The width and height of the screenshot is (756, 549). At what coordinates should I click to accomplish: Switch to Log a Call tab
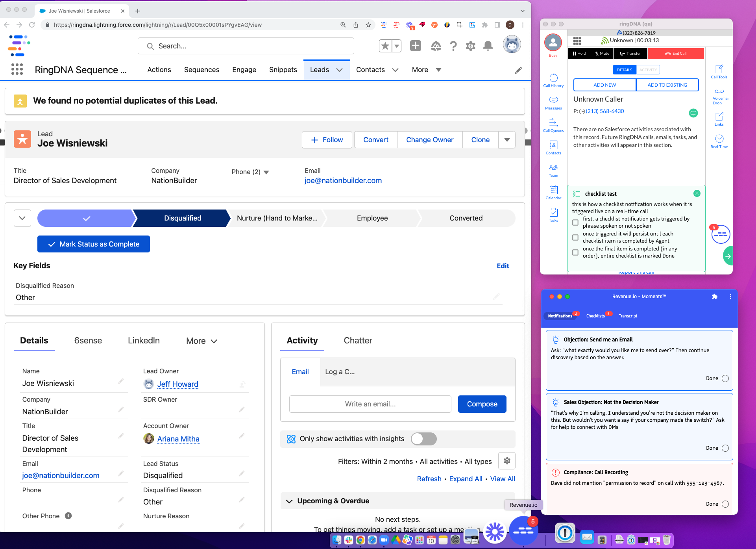pyautogui.click(x=340, y=372)
